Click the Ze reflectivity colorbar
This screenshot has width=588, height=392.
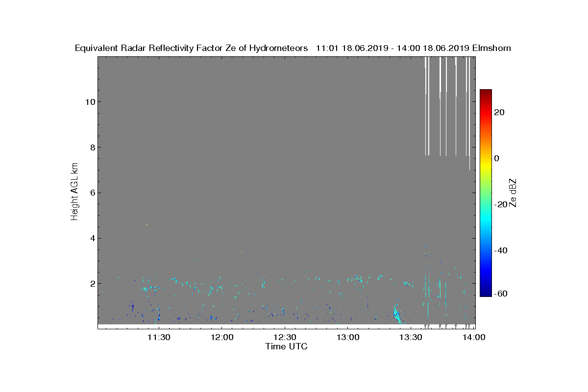[x=486, y=193]
